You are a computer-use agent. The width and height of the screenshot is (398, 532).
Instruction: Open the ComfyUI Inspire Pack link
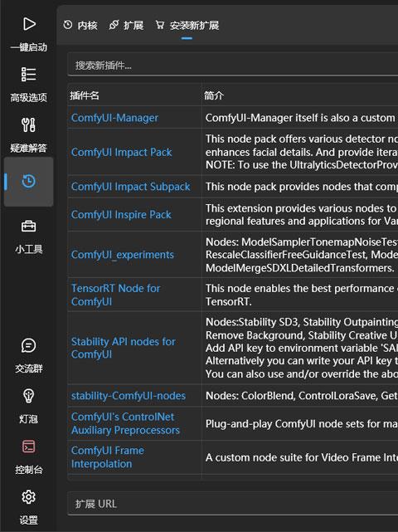click(121, 214)
